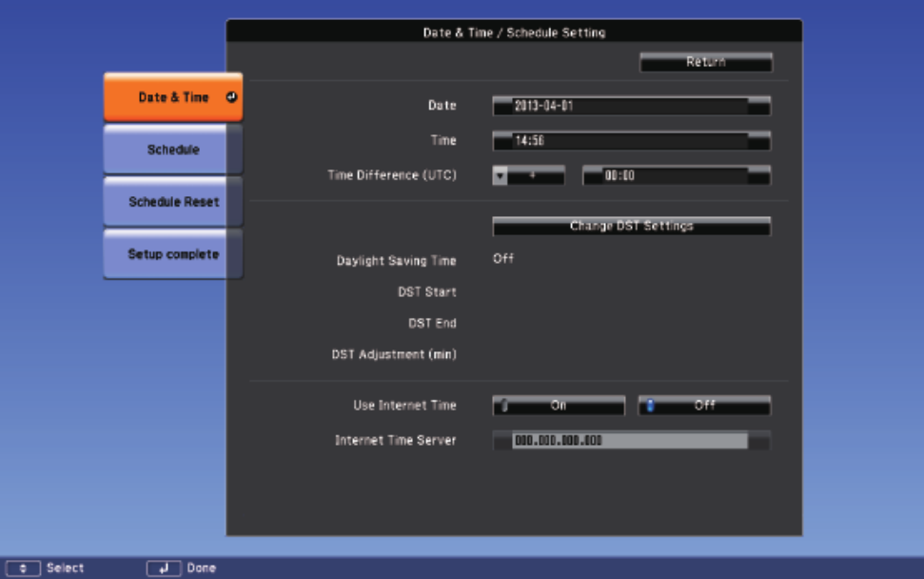This screenshot has height=579, width=924.
Task: Click the Internet Time Server address field
Action: pyautogui.click(x=631, y=441)
